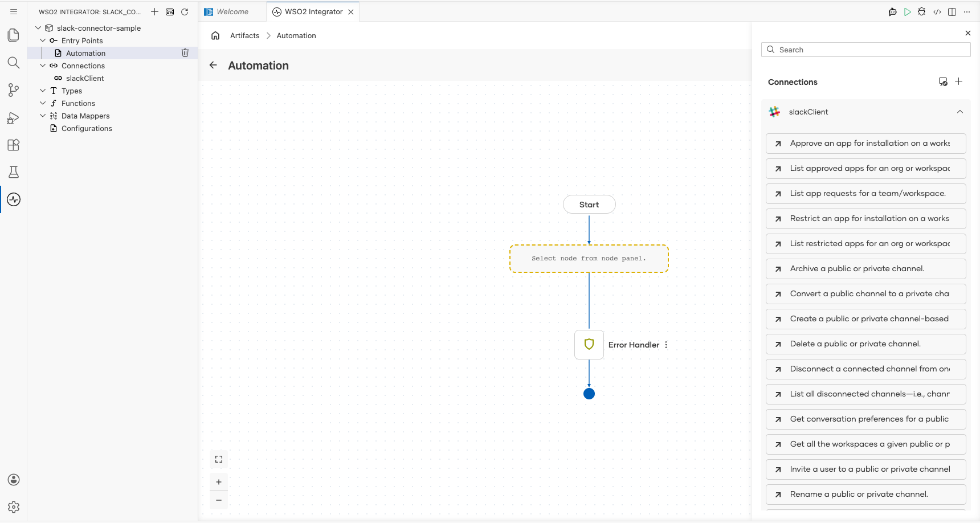Delete the Automation entry point via trash icon
The height and width of the screenshot is (523, 980).
coord(185,53)
